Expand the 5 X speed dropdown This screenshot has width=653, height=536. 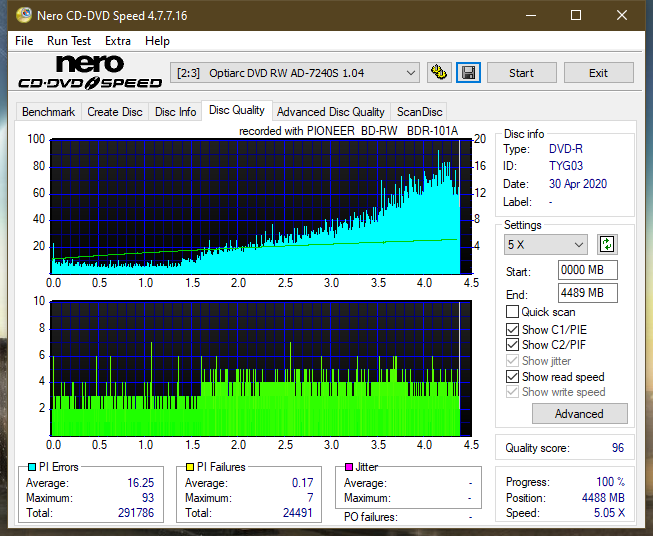(546, 244)
